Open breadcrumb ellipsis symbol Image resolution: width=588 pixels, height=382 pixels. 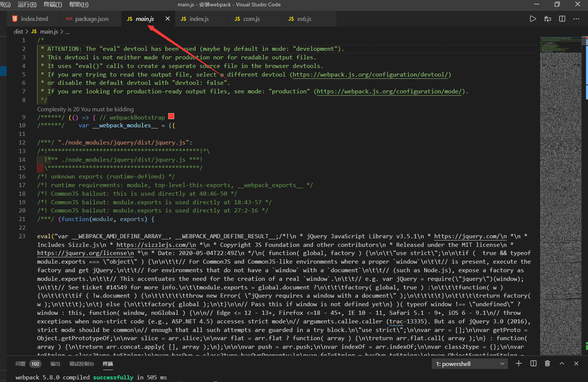pyautogui.click(x=68, y=32)
